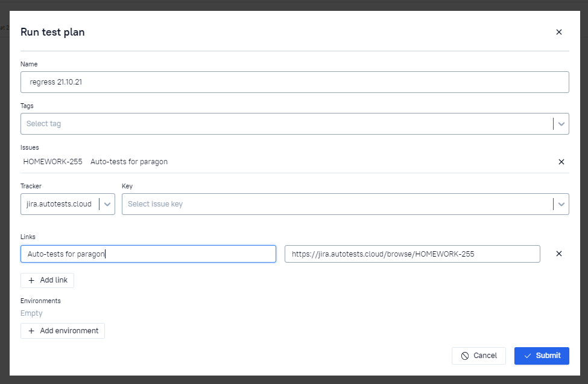Click the Add link button

tap(47, 280)
